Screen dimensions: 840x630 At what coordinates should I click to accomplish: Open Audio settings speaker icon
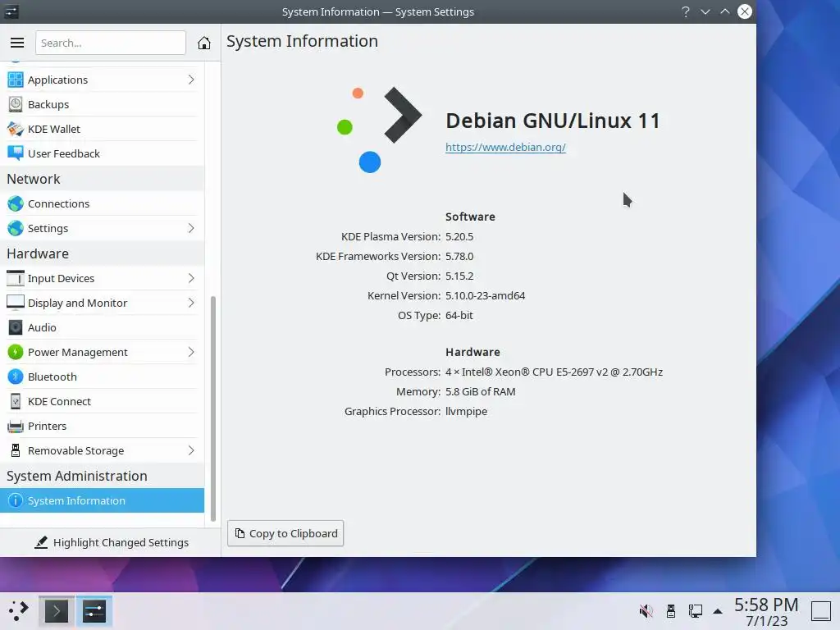(16, 328)
